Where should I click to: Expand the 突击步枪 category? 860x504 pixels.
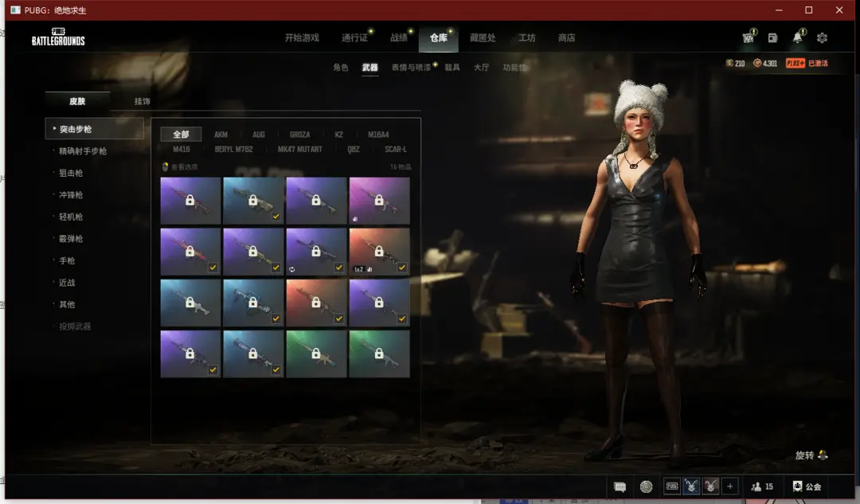(94, 130)
